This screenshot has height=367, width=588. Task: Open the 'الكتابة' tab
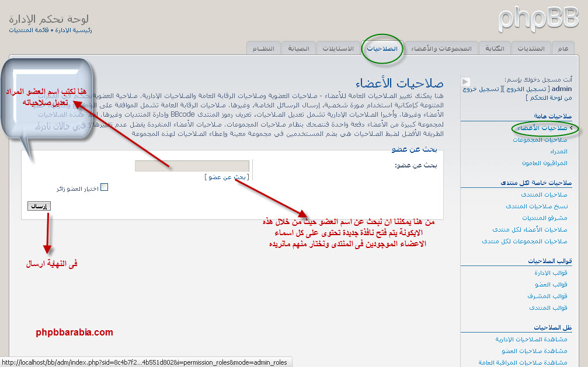click(495, 48)
